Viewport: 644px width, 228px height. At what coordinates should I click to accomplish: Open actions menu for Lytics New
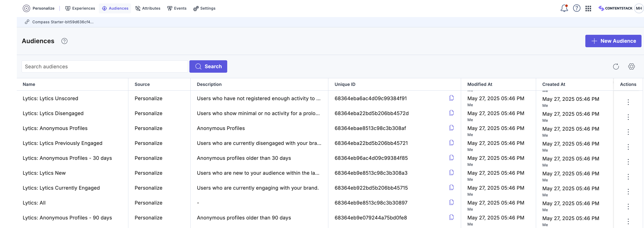(628, 177)
